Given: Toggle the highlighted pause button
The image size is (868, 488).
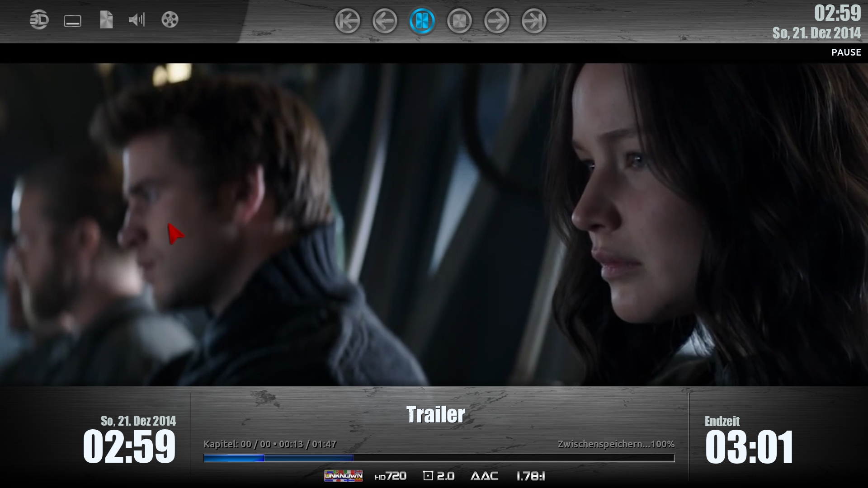Looking at the screenshot, I should point(422,21).
